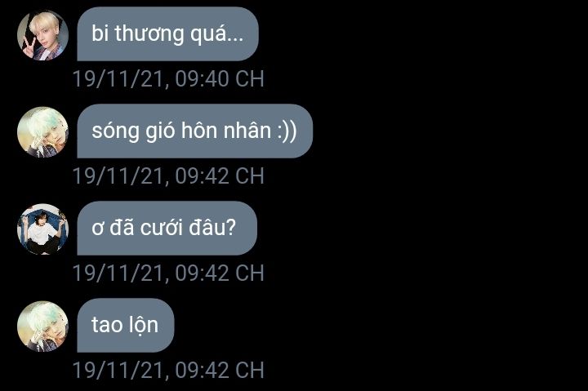Click the ':))' emoticon in the second message
The width and height of the screenshot is (588, 391).
click(x=287, y=131)
